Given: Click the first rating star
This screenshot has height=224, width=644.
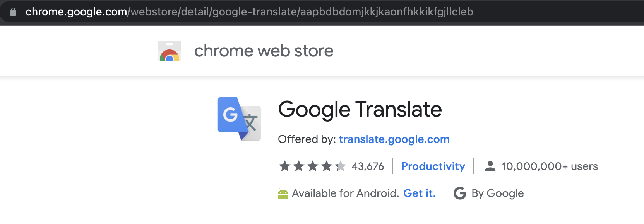Looking at the screenshot, I should click(x=285, y=166).
